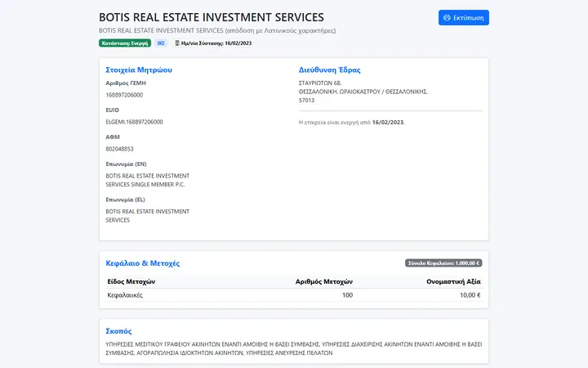Image resolution: width=588 pixels, height=368 pixels.
Task: Select the Στοιχεία Μητρώου section heading
Action: click(139, 70)
